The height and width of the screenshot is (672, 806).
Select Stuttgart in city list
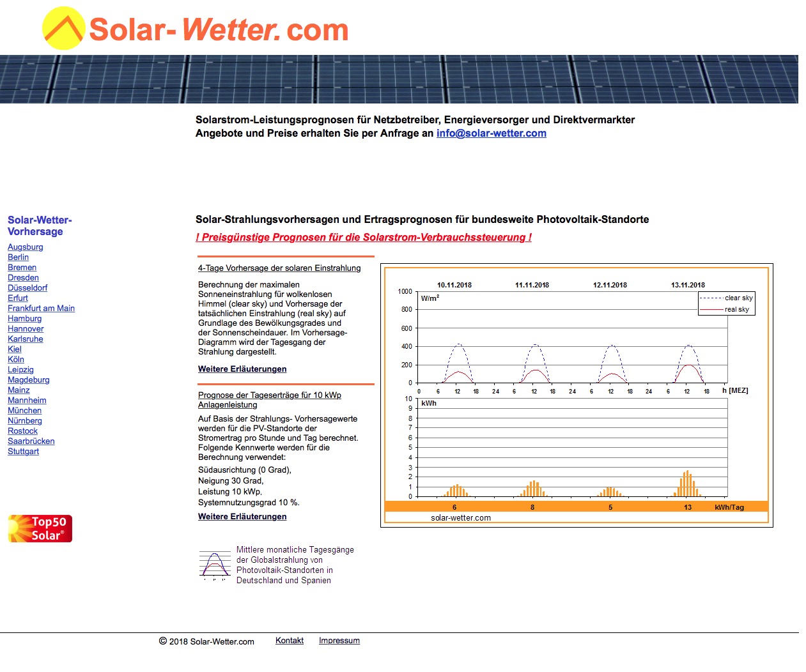[23, 451]
